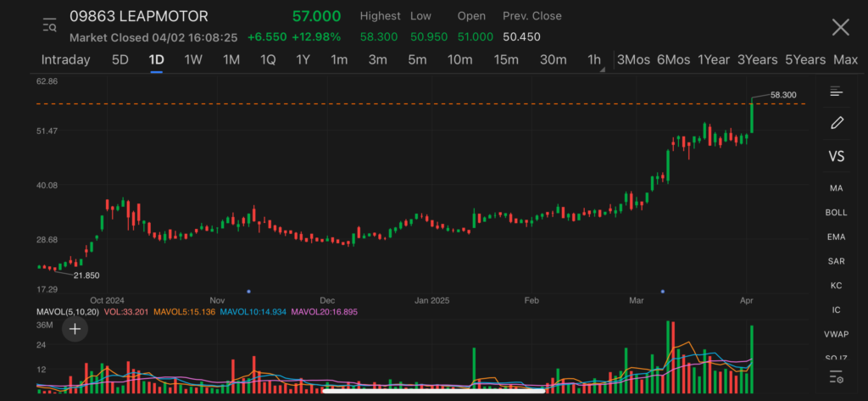Select the 3m minute interval
The image size is (868, 401).
pyautogui.click(x=377, y=60)
